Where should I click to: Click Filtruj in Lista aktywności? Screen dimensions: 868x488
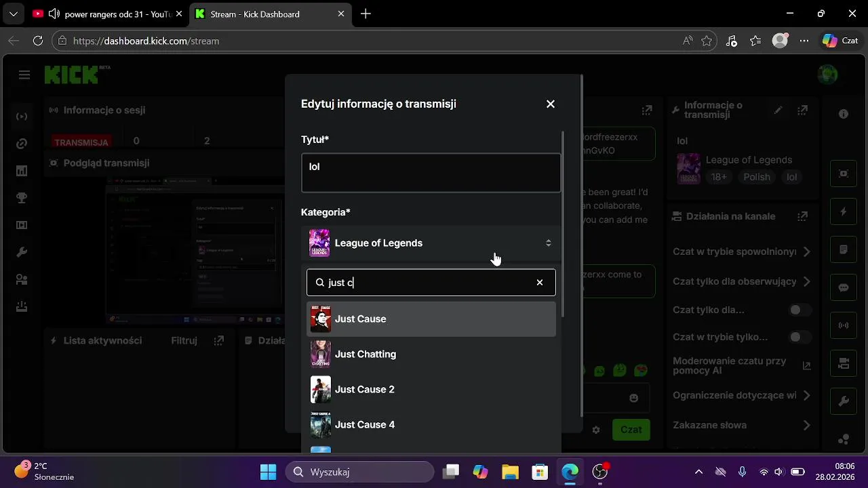click(184, 340)
